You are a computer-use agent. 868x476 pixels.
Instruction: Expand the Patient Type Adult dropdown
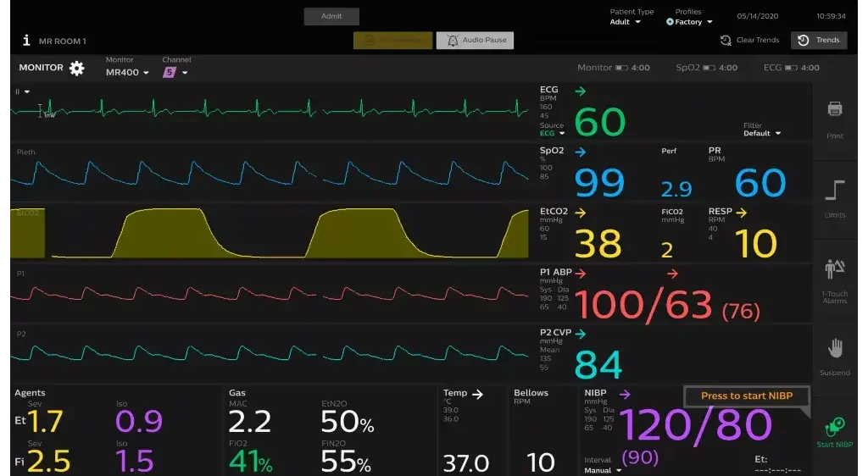pyautogui.click(x=626, y=22)
